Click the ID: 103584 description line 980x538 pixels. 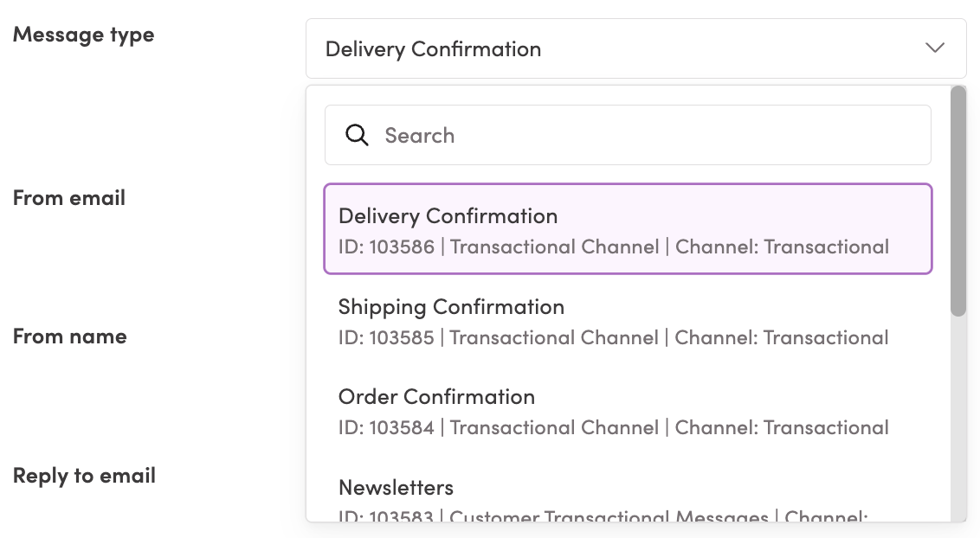click(613, 428)
